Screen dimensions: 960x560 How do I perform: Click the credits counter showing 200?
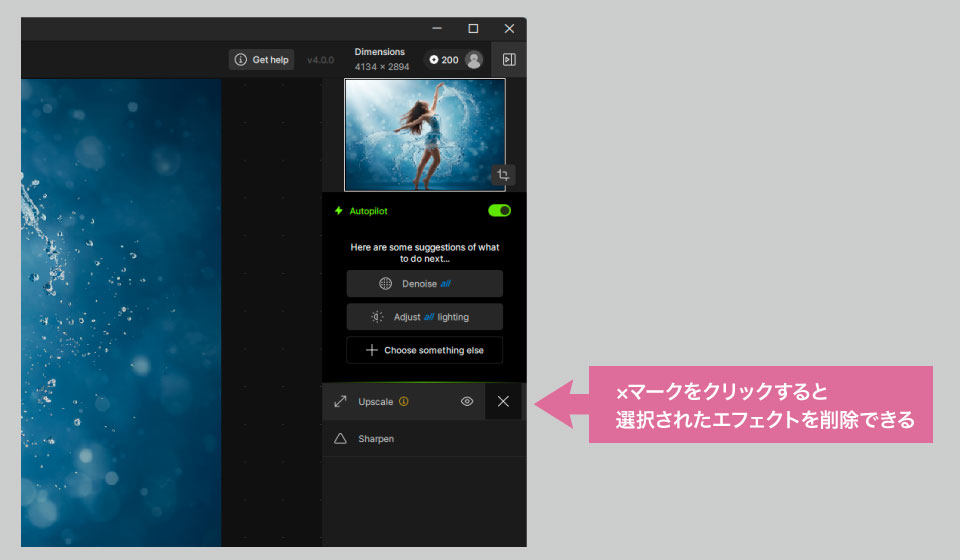pyautogui.click(x=444, y=59)
